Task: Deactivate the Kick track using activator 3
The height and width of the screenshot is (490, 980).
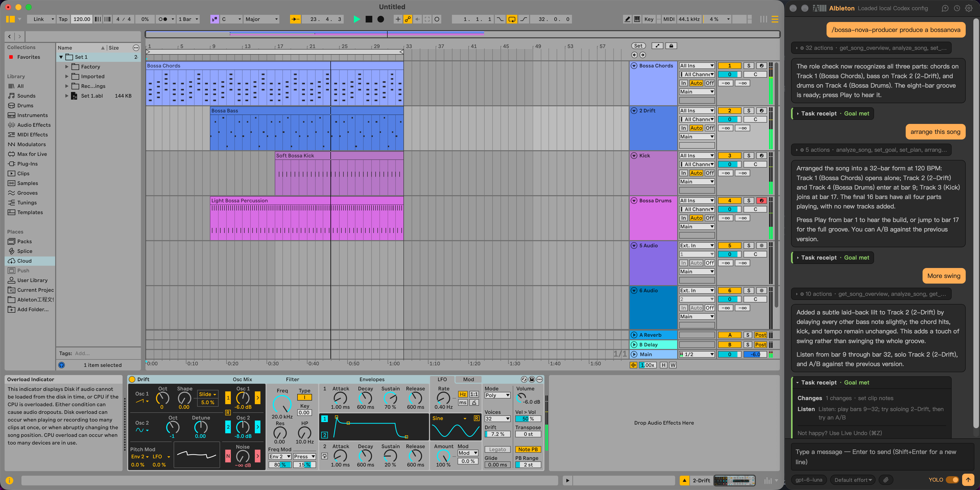Action: (x=729, y=156)
